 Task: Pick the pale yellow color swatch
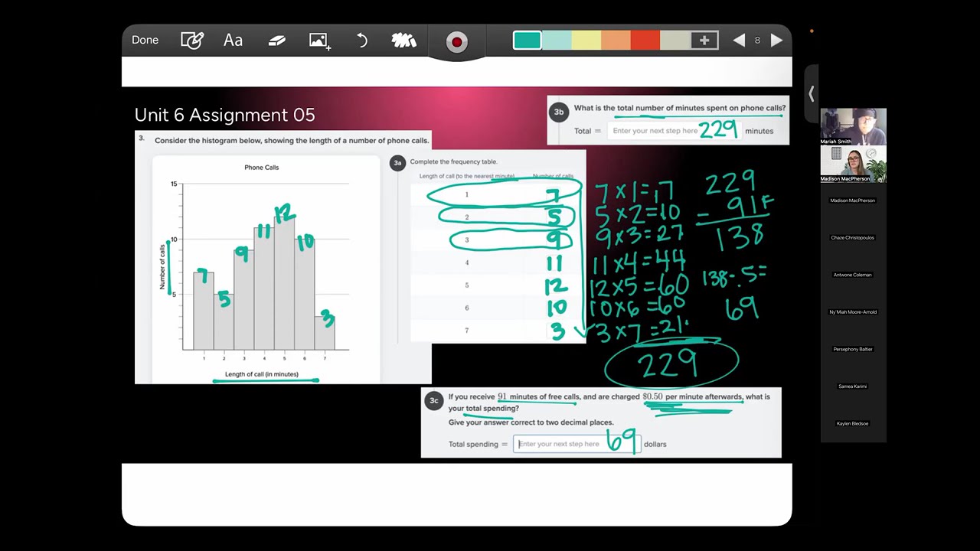[x=586, y=41]
